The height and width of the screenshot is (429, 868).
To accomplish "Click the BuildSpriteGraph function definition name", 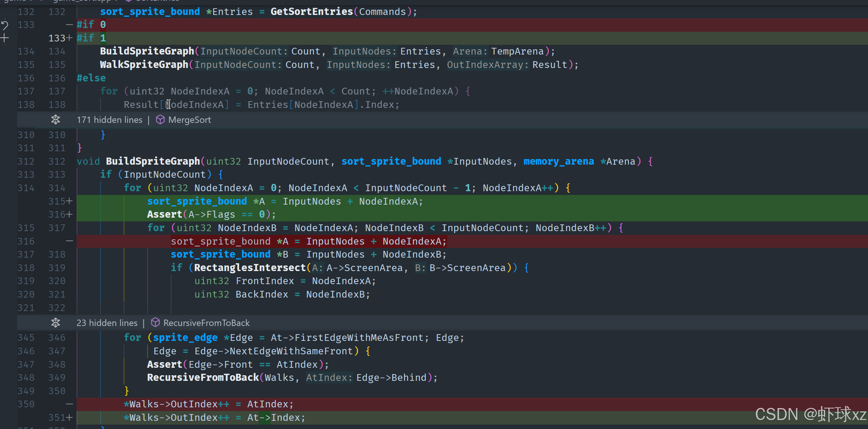I will 153,161.
